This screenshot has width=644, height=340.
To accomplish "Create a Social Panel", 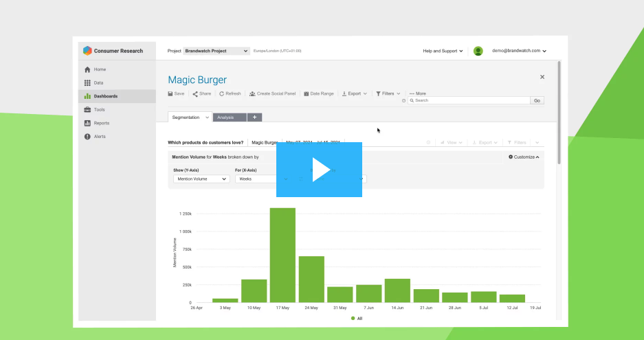I will tap(272, 93).
